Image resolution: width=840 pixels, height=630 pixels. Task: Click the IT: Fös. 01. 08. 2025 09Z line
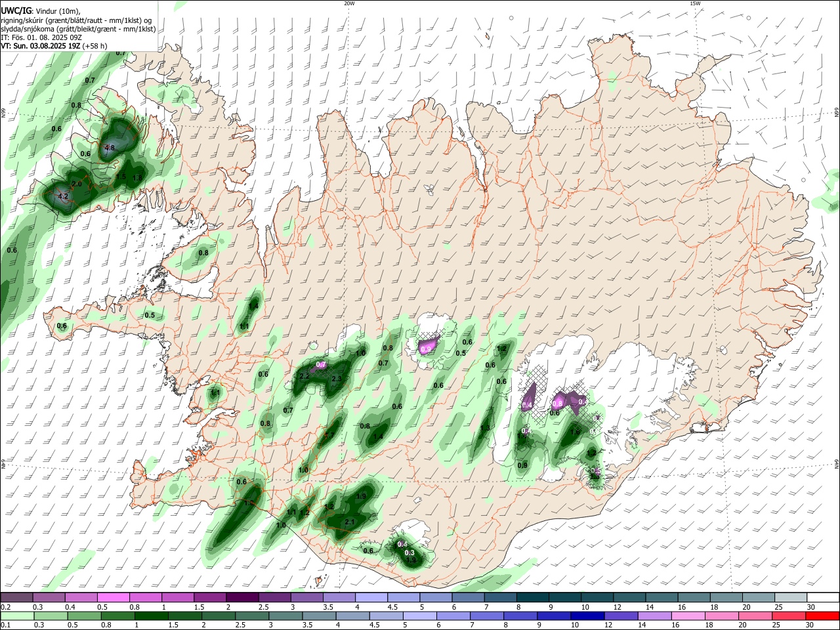tap(41, 37)
